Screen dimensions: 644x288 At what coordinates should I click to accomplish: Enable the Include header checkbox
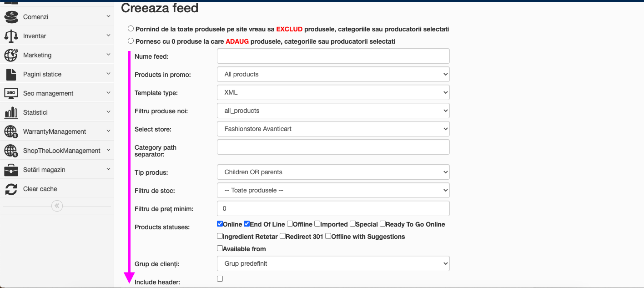[220, 278]
